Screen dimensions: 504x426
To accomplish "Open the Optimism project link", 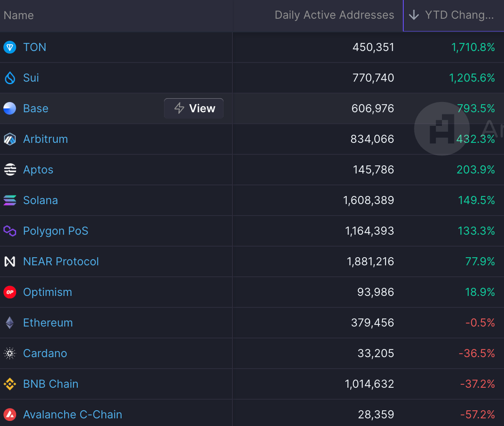I will pos(48,292).
